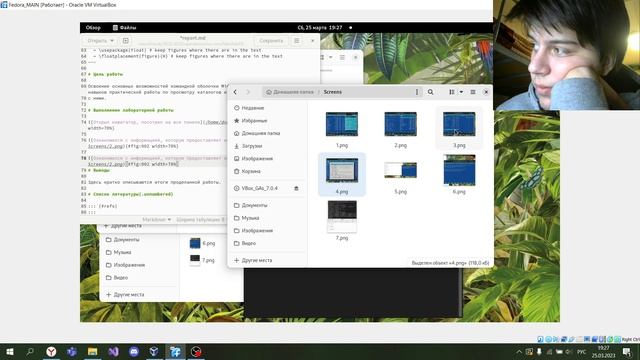Open the Windows Start menu
Screen dimensions: 640x360
click(x=9, y=351)
